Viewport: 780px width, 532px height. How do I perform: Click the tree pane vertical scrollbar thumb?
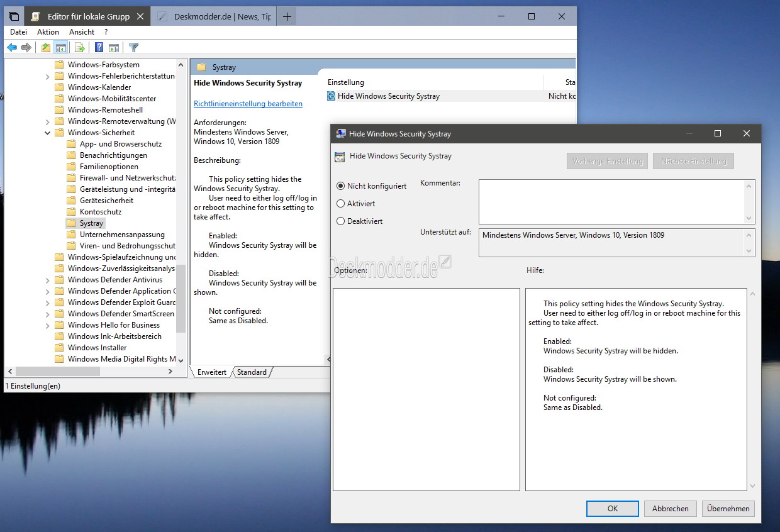point(181,298)
